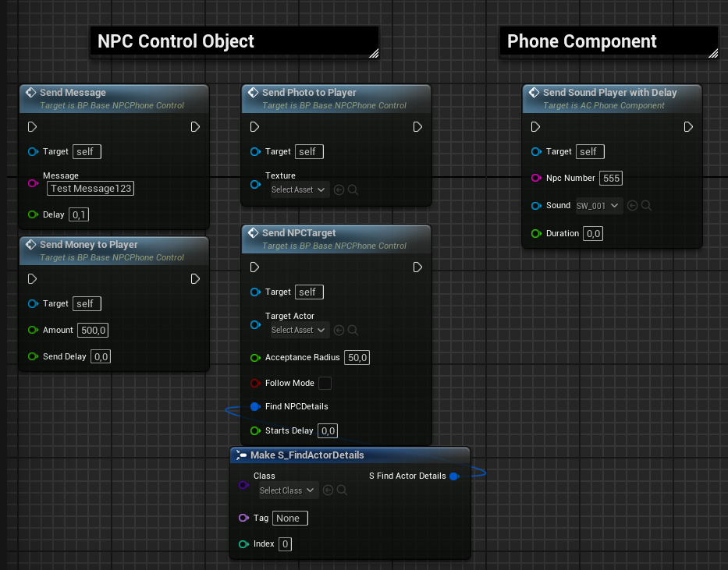Image resolution: width=728 pixels, height=570 pixels.
Task: Select the Phone Component comment title
Action: 582,41
